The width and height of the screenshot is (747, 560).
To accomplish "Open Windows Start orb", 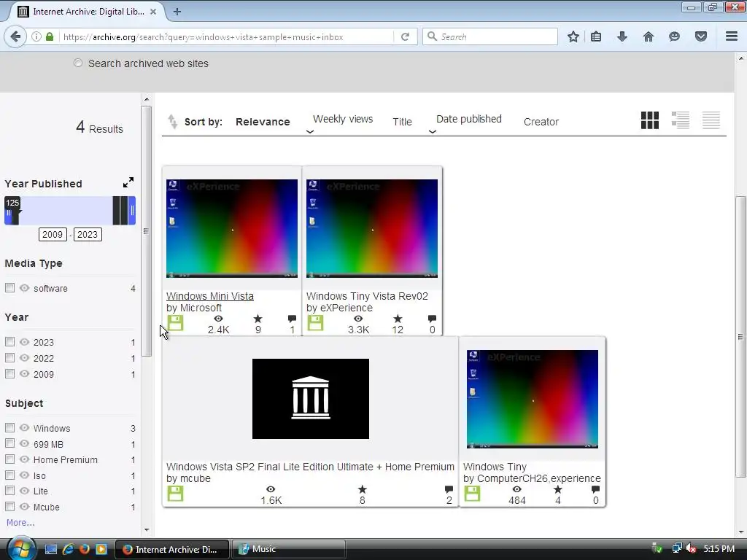I will coord(21,548).
